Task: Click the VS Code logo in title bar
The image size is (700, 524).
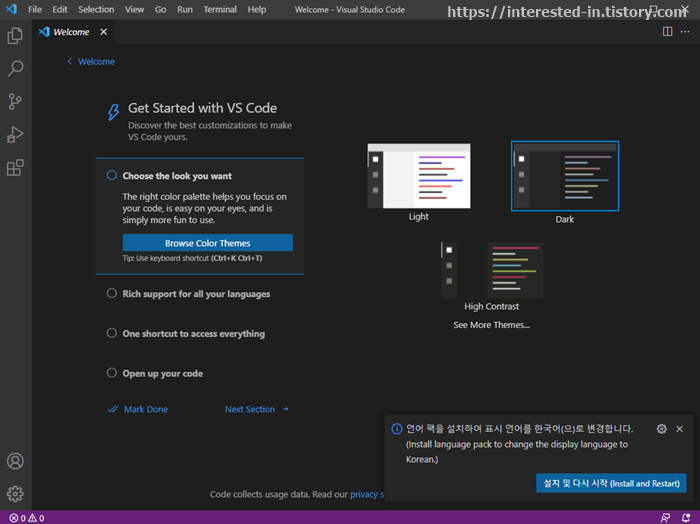Action: pos(11,9)
